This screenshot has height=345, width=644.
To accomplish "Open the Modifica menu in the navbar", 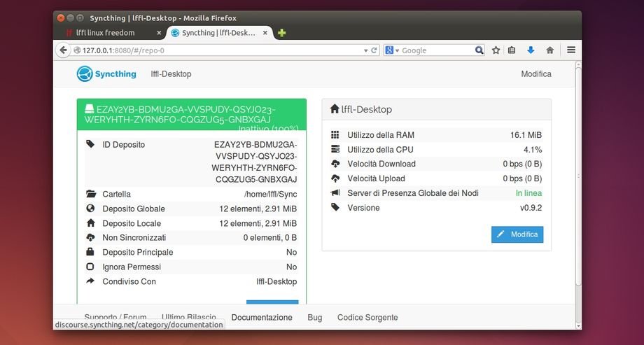I will (535, 74).
